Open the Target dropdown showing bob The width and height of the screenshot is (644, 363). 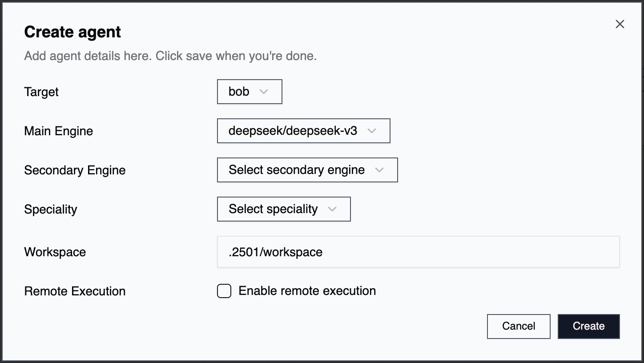point(249,92)
